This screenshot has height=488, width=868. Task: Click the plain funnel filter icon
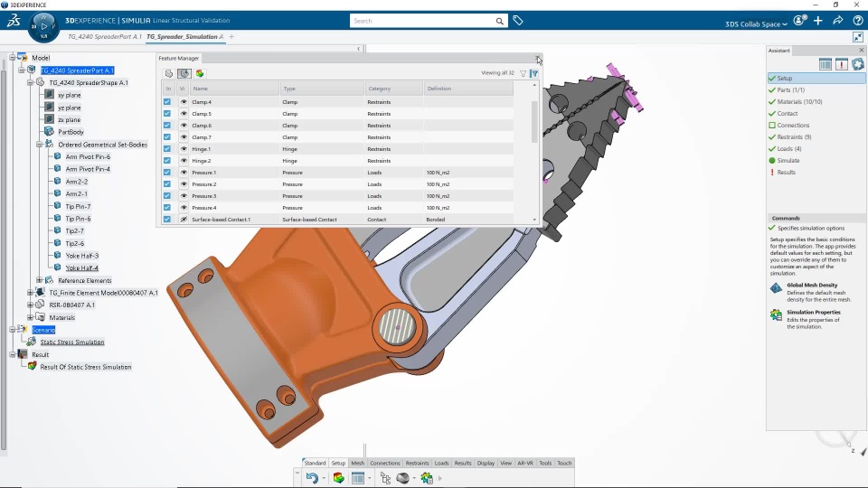524,73
